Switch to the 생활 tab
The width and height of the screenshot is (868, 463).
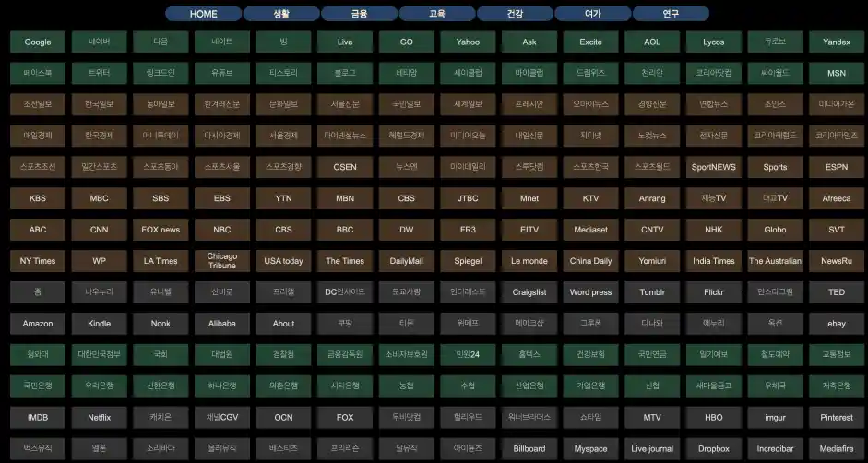[x=281, y=14]
